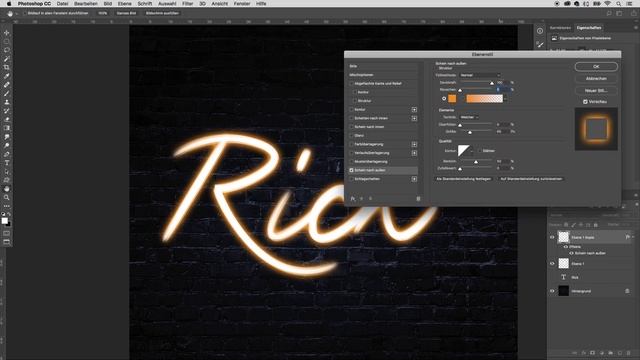Open macOS Spotlight search
640x360 pixels.
tap(619, 4)
